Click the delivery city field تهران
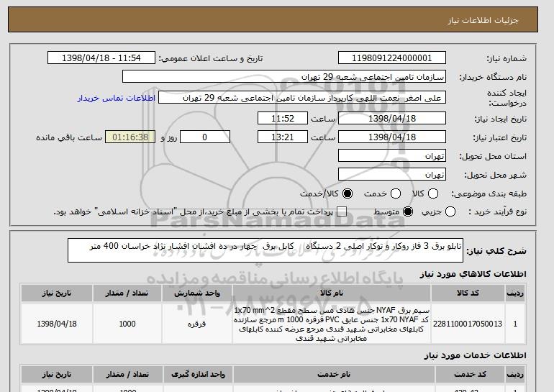The width and height of the screenshot is (554, 392). [x=392, y=175]
